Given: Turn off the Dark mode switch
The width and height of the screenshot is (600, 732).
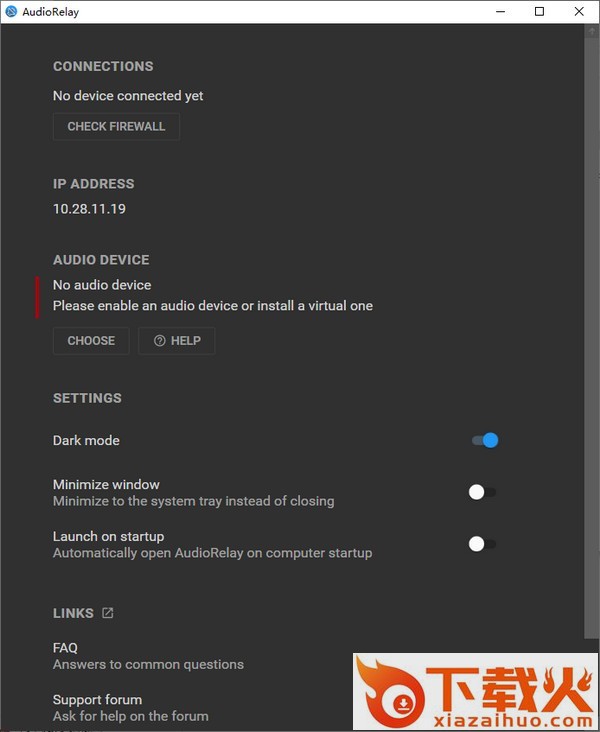Looking at the screenshot, I should (x=485, y=440).
